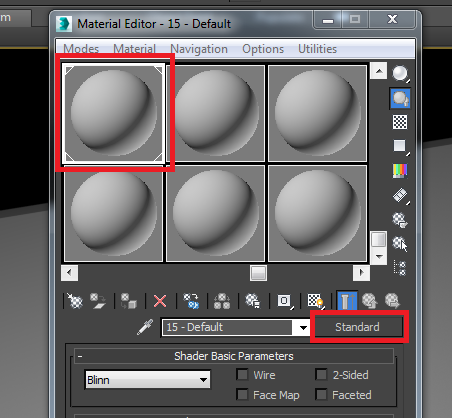Click the Go to Parent icon
The image size is (452, 418).
(370, 301)
